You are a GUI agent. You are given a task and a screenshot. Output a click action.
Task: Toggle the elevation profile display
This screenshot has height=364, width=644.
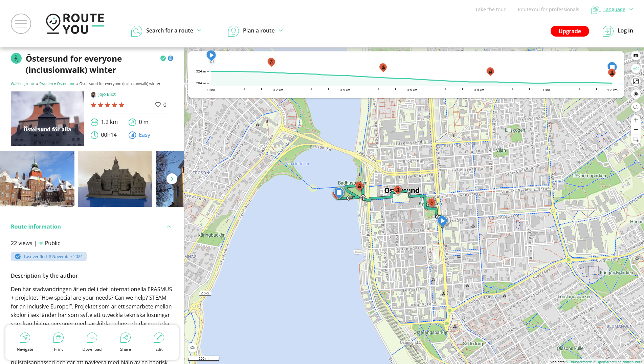click(x=636, y=68)
